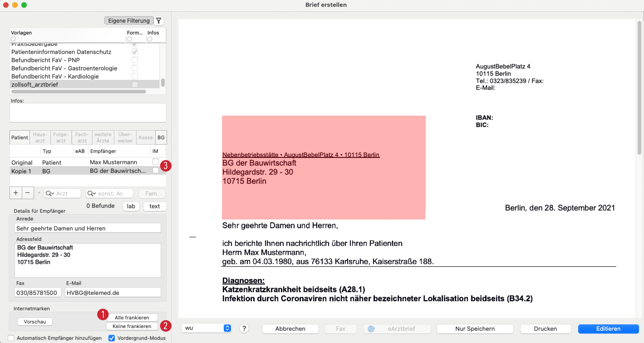The width and height of the screenshot is (644, 343).
Task: Click the Eigene Filterung button
Action: click(x=128, y=21)
